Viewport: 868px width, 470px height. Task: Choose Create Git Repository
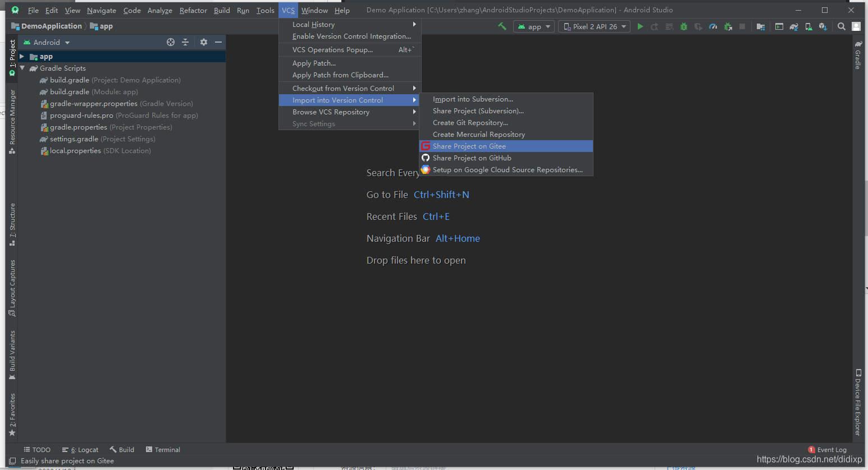(506, 123)
